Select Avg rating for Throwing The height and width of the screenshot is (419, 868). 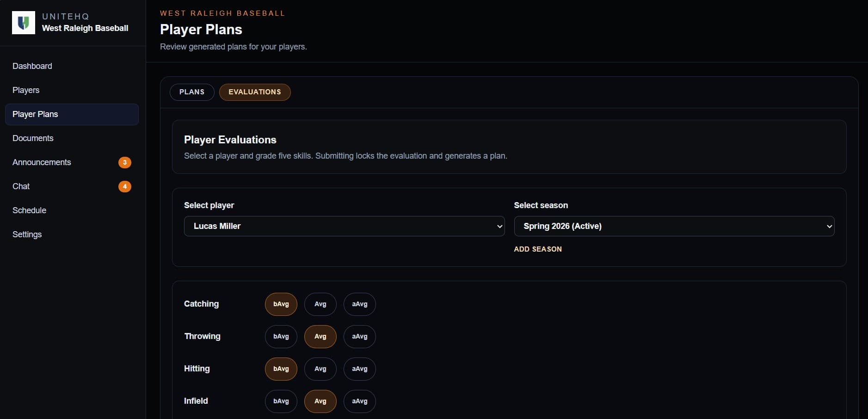320,336
